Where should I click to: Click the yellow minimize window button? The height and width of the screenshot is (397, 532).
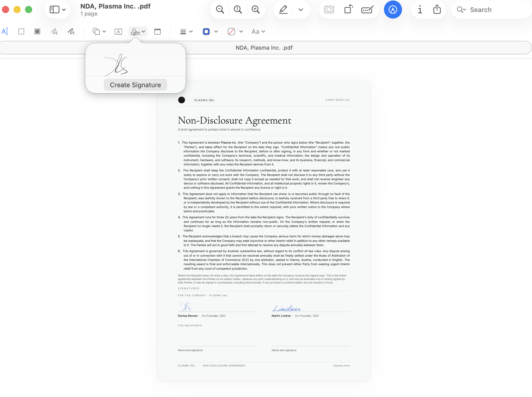pyautogui.click(x=17, y=10)
